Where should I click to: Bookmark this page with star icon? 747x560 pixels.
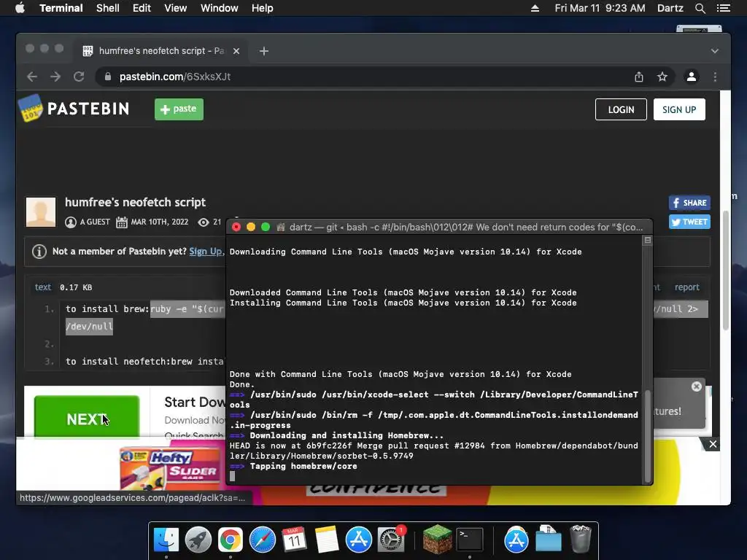(x=662, y=77)
